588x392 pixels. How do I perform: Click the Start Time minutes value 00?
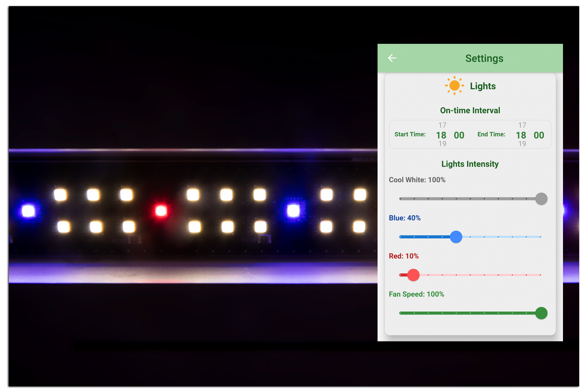[x=459, y=135]
